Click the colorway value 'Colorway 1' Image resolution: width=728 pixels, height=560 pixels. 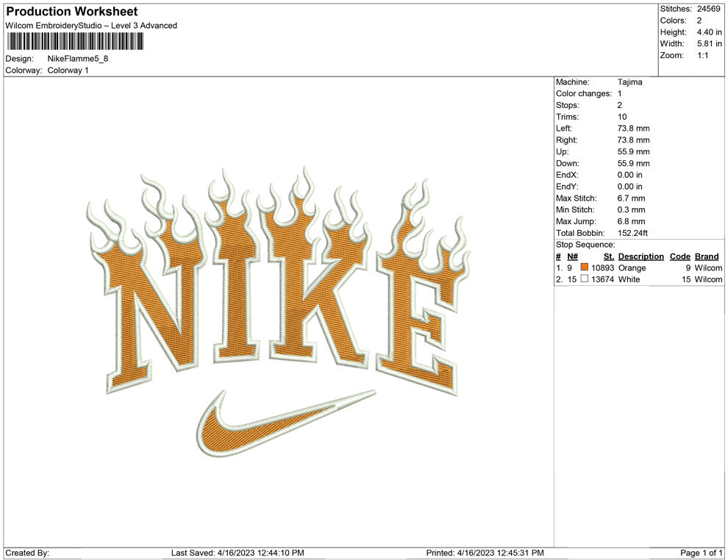point(68,71)
